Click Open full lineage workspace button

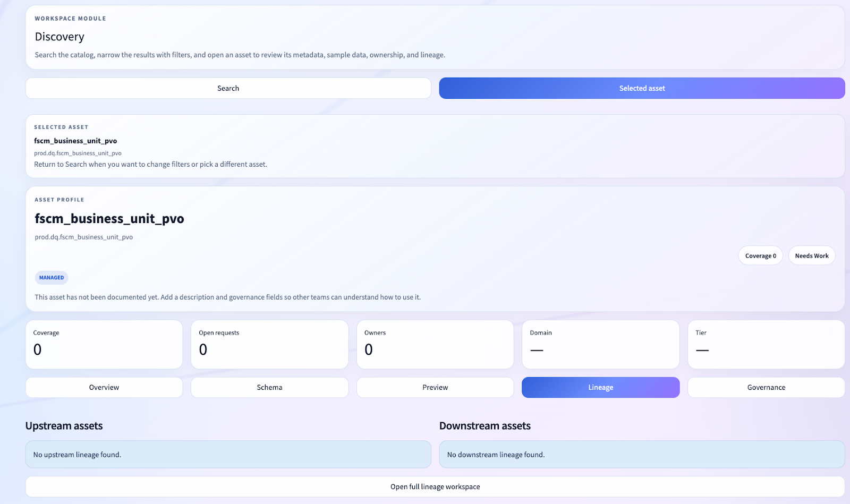pyautogui.click(x=435, y=486)
